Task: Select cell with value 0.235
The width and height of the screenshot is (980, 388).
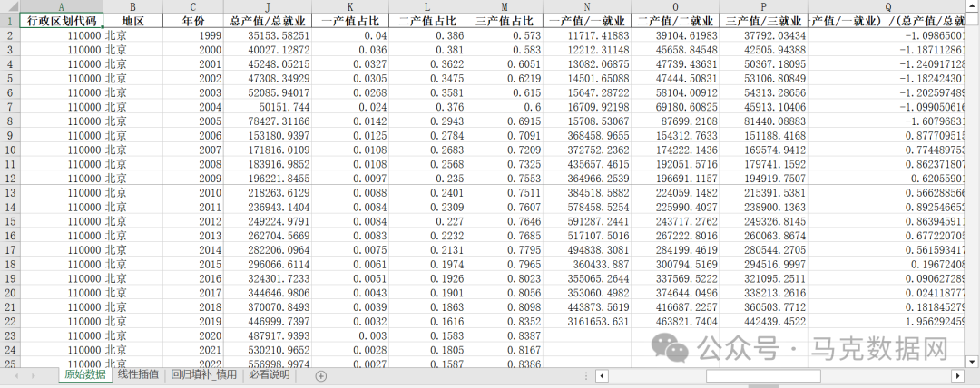Action: [x=426, y=179]
